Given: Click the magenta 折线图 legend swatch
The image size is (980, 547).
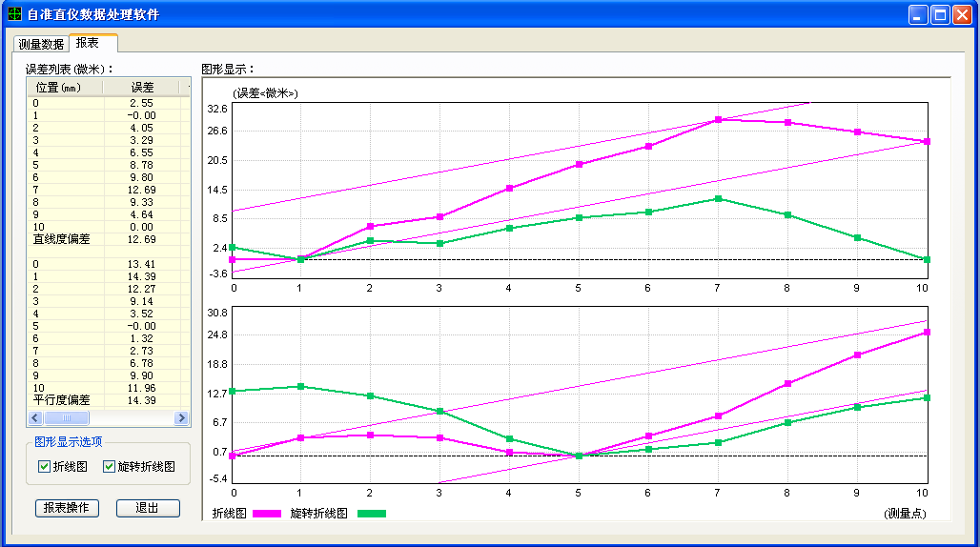Looking at the screenshot, I should (x=267, y=514).
